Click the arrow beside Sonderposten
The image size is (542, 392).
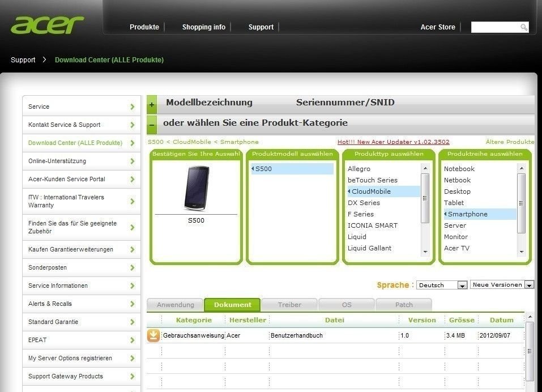click(133, 267)
